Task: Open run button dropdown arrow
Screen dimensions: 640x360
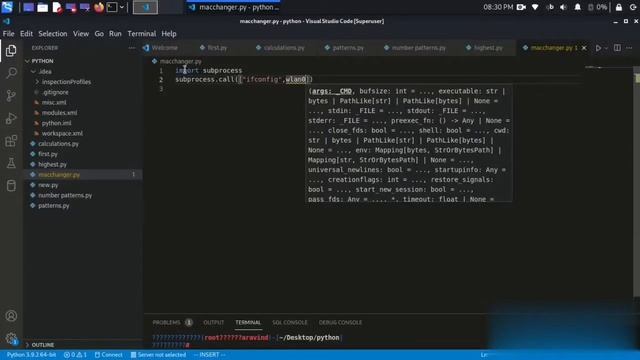Action: (606, 48)
